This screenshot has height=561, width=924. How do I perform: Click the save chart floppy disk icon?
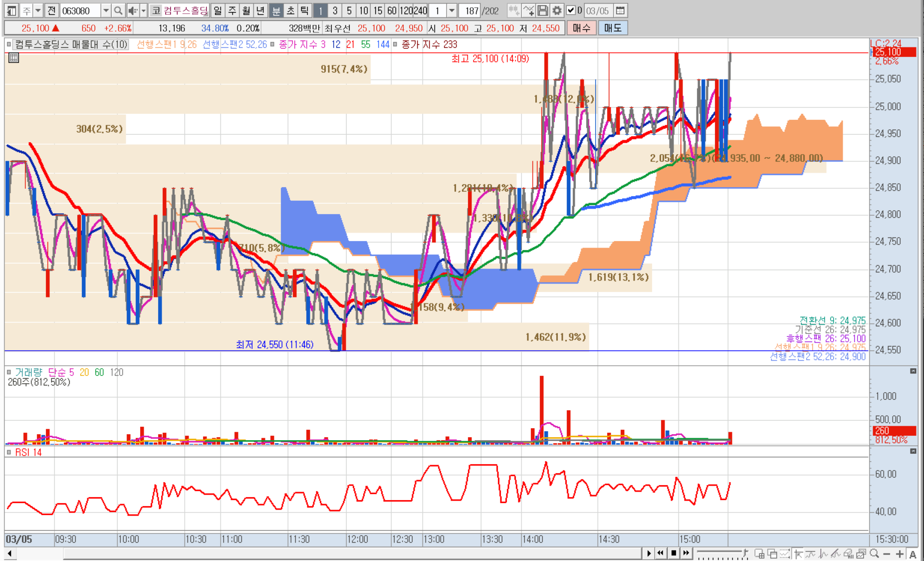point(543,10)
